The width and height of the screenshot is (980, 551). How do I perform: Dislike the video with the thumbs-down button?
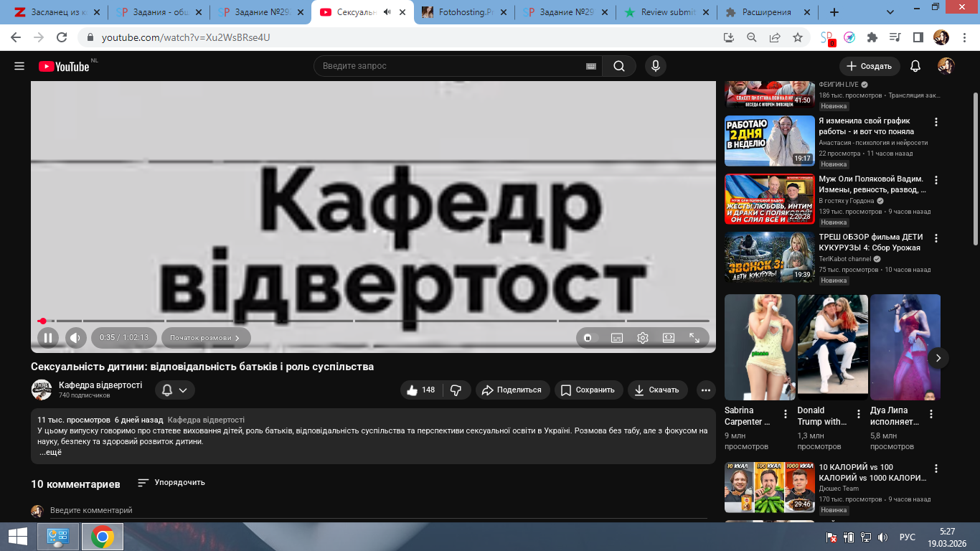point(456,390)
